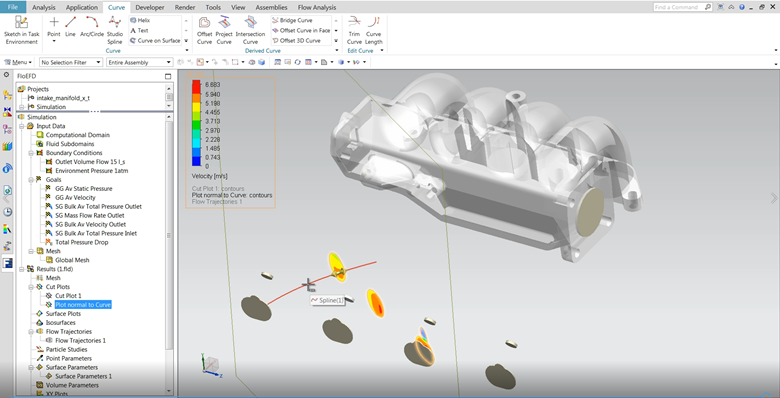
Task: Choose the Helix curve command
Action: point(140,20)
